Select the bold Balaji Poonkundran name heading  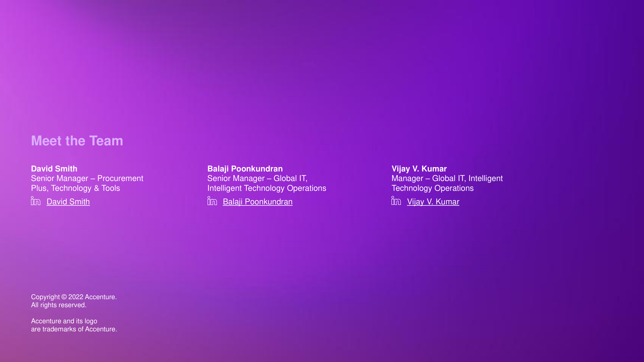(x=245, y=169)
